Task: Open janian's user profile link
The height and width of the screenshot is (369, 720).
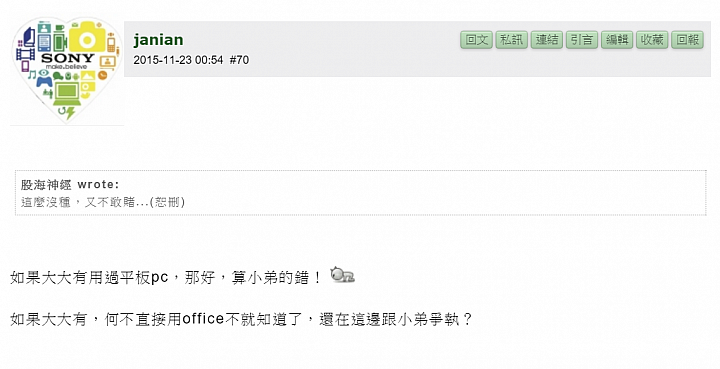Action: (158, 40)
